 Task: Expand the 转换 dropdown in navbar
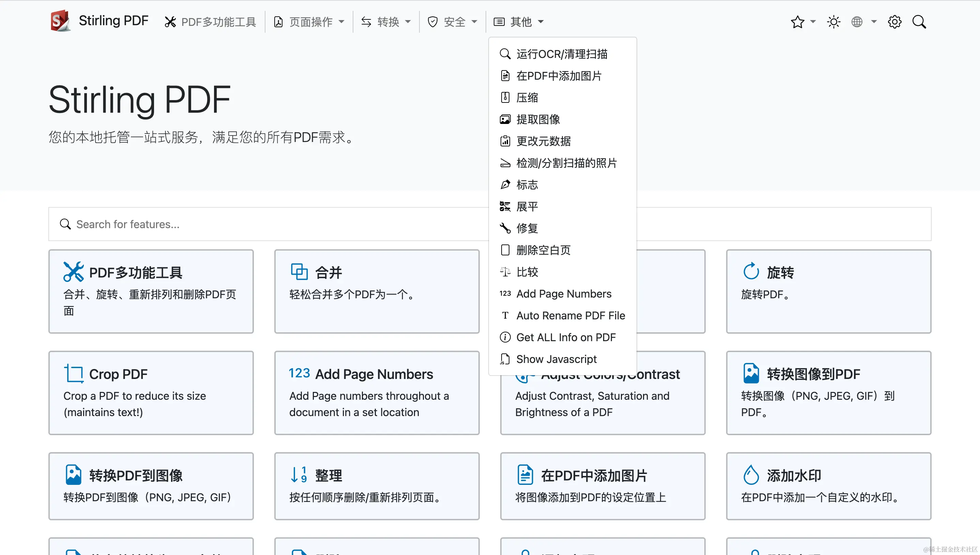click(386, 22)
